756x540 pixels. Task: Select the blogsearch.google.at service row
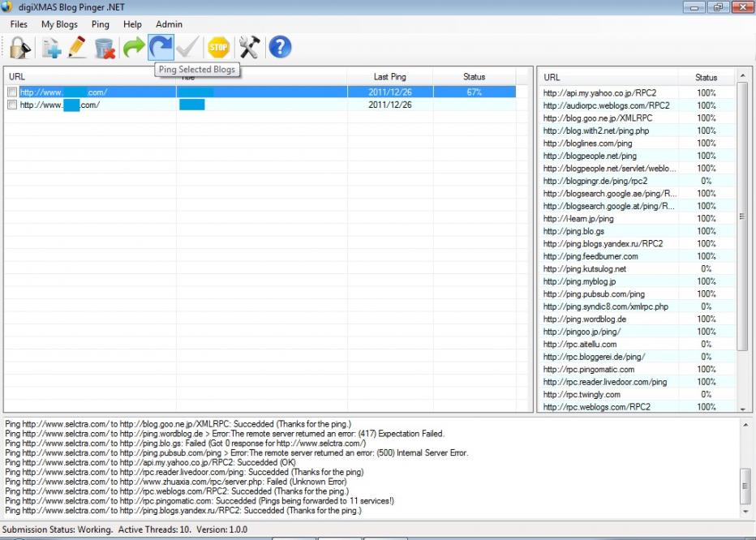[637, 205]
